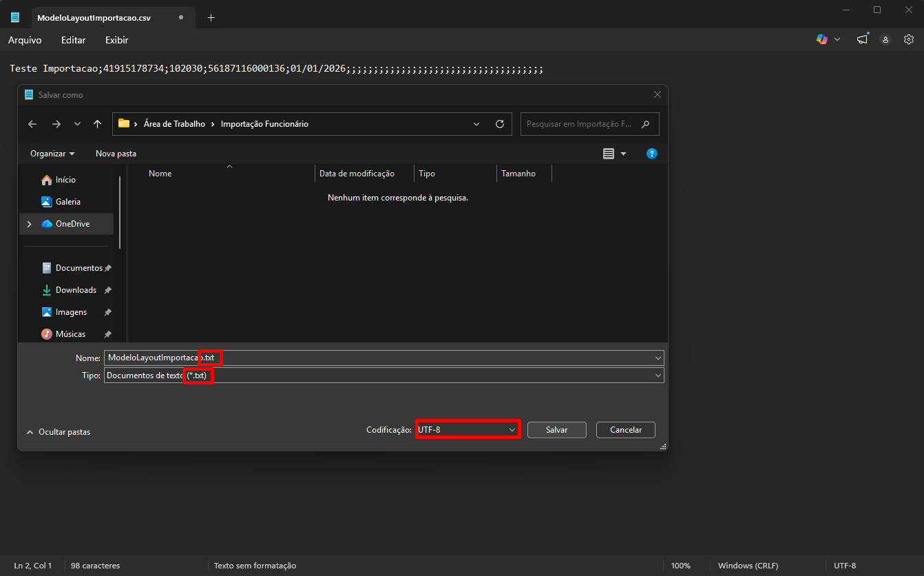Click UTF-8 encoding in the status bar
The image size is (924, 576).
[845, 566]
